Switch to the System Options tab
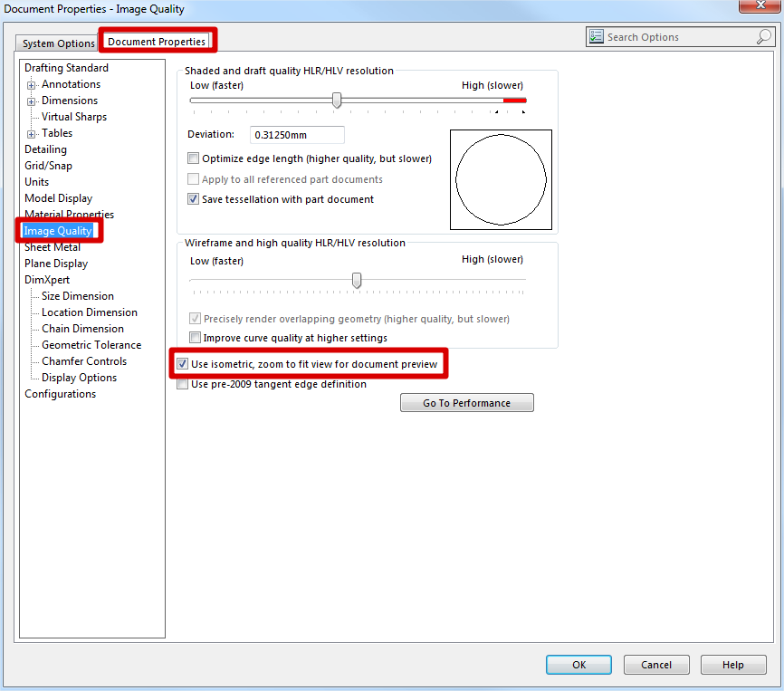This screenshot has height=691, width=784. tap(58, 43)
